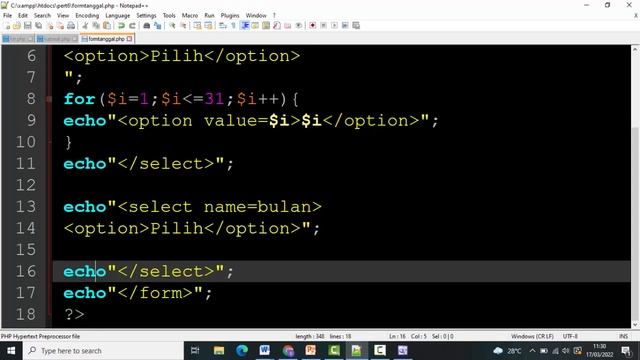Toggle synchronized vertical scrolling
Viewport: 640px width, 360px height.
coord(197,25)
